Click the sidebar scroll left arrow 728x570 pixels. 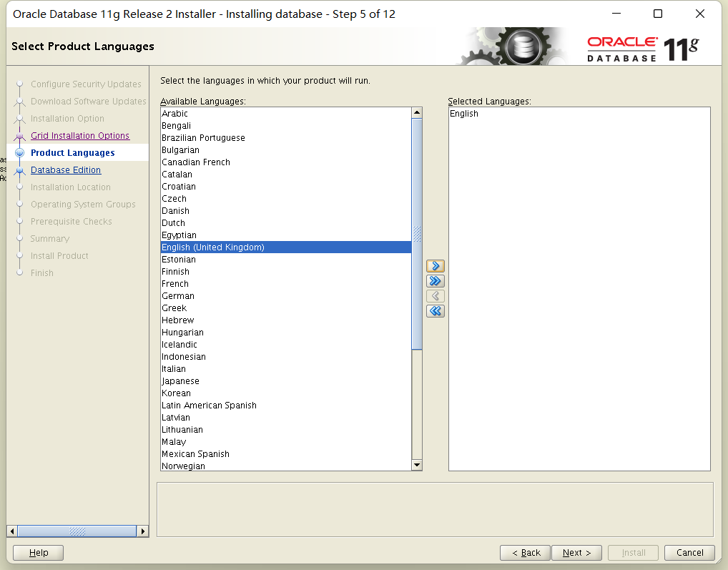tap(12, 531)
